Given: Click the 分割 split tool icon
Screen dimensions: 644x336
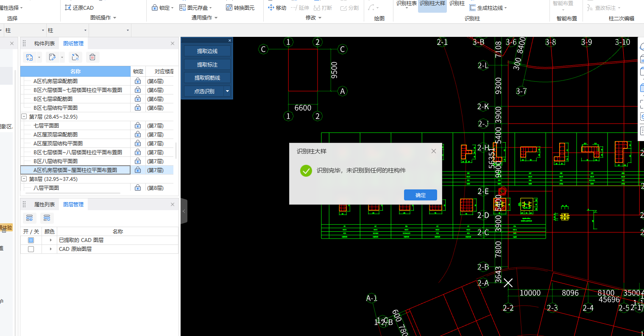Looking at the screenshot, I should [344, 8].
